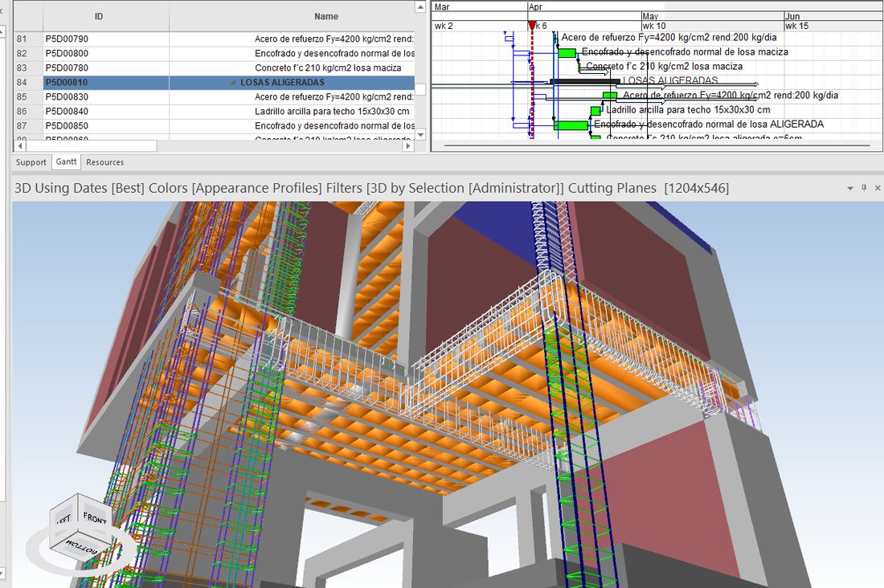
Task: Close the 3D view panel
Action: 878,188
